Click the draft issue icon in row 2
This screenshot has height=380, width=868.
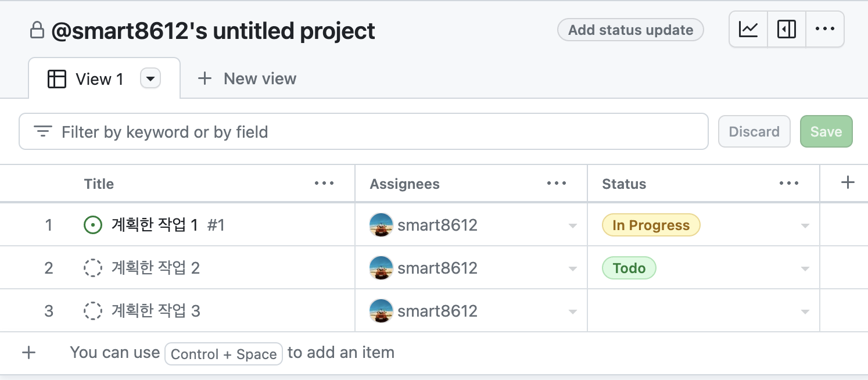click(93, 268)
